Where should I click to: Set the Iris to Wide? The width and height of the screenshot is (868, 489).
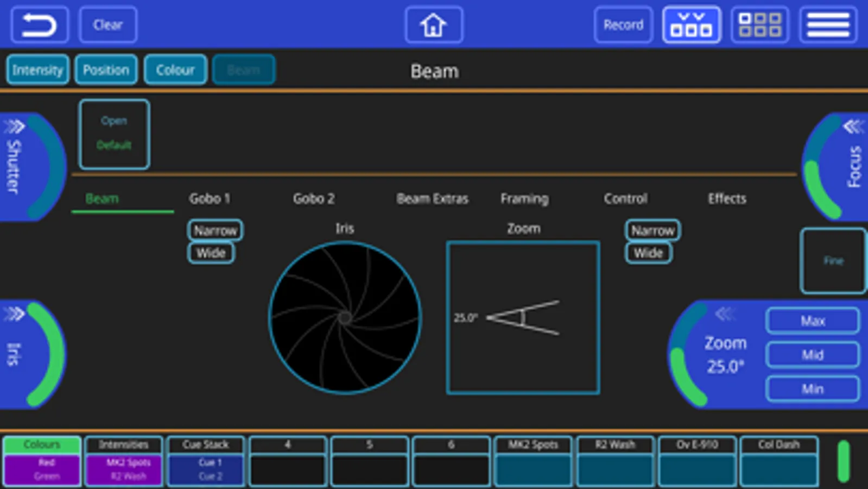pyautogui.click(x=211, y=253)
